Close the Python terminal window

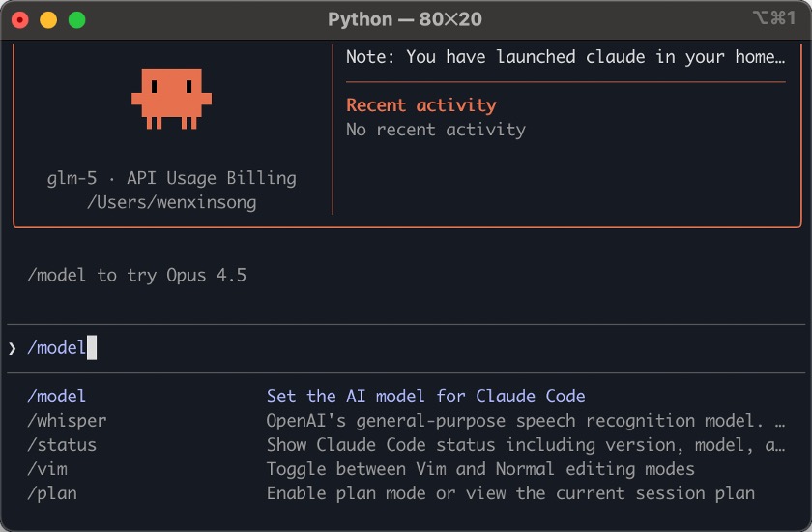point(19,19)
